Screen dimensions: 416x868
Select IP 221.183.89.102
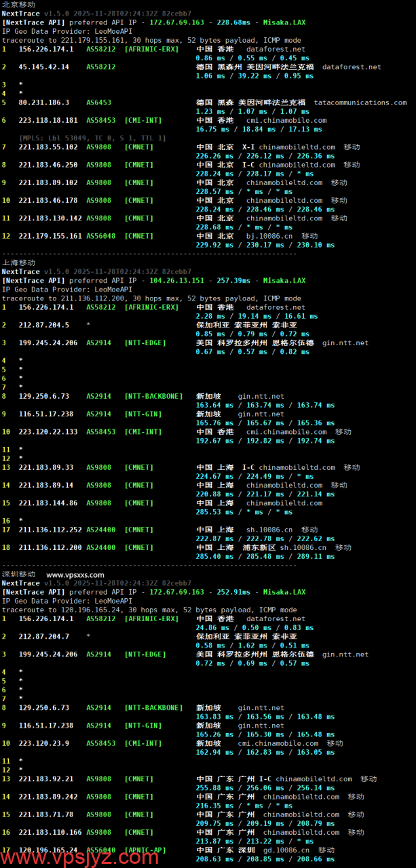pyautogui.click(x=48, y=182)
